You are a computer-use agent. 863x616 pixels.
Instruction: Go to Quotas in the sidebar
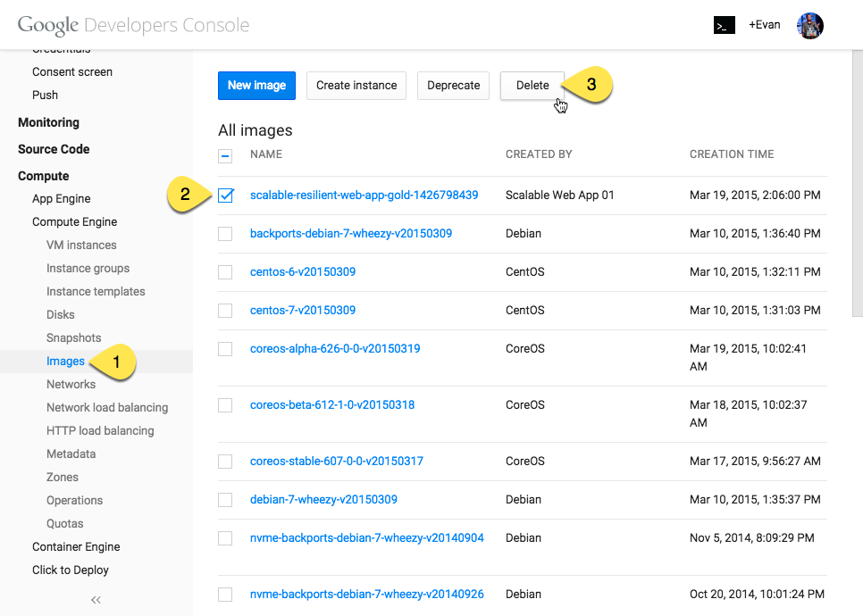(65, 523)
